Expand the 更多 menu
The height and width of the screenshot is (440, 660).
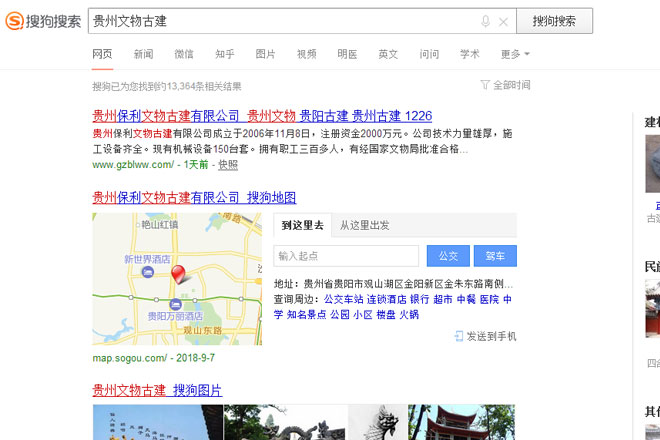pyautogui.click(x=515, y=54)
